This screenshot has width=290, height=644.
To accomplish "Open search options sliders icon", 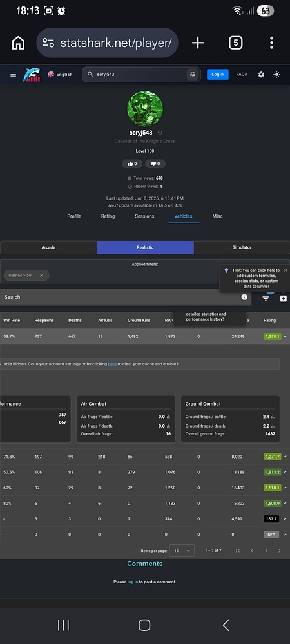I will click(x=192, y=74).
